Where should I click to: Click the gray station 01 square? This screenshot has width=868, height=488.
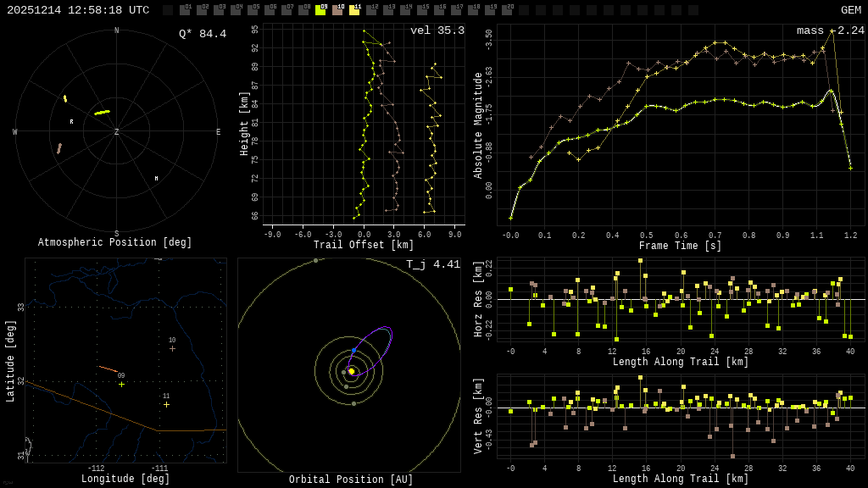coord(185,10)
